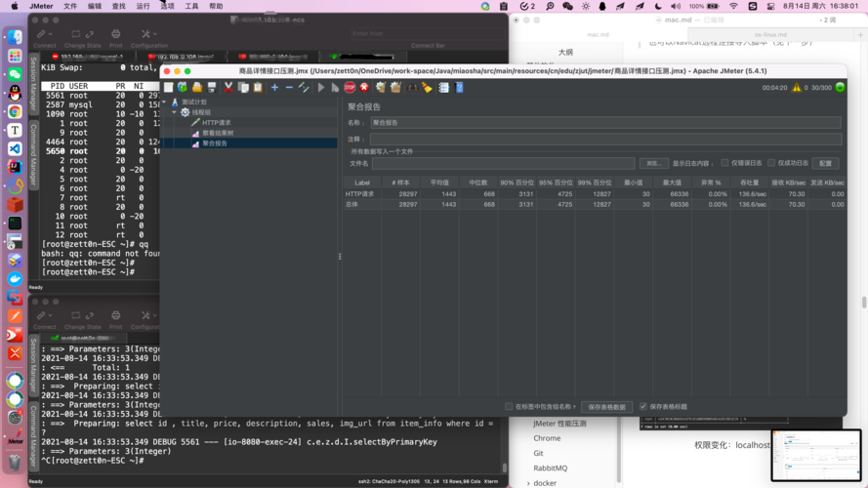Open Visual Studio Code from the Dock
This screenshot has height=488, width=868.
click(15, 148)
